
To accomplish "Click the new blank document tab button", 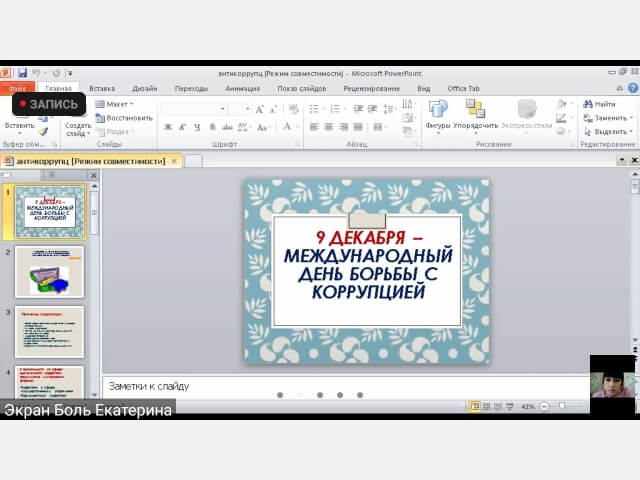I will [x=193, y=161].
